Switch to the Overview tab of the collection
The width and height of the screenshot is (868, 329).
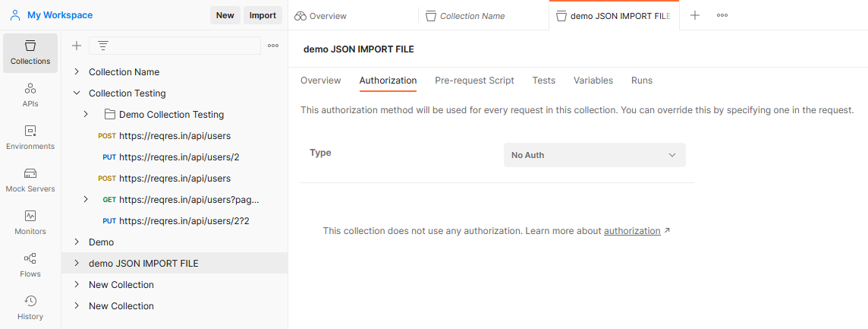click(320, 81)
